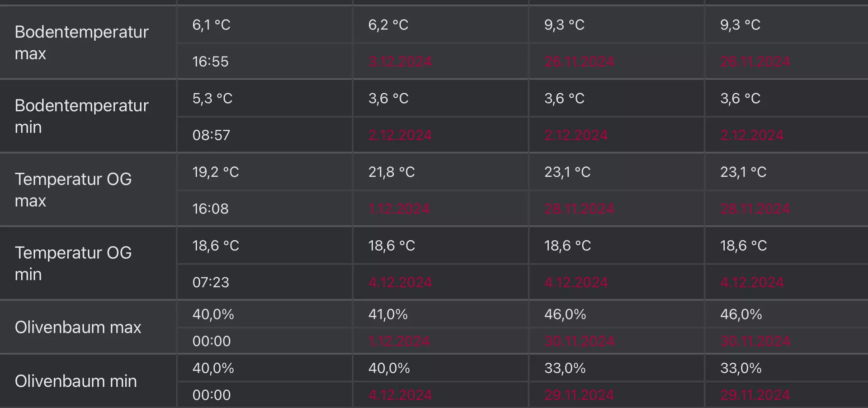Open the Temperatur OG min 4.12.2024 link in last column
This screenshot has height=408, width=868.
coord(752,283)
